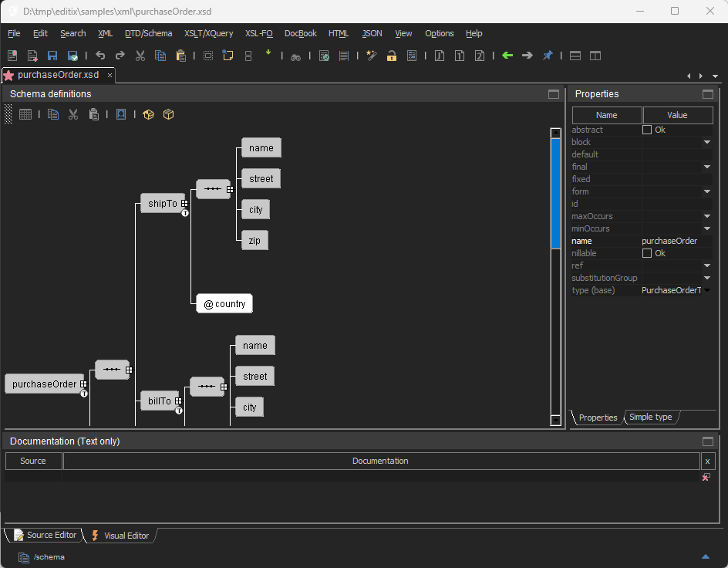Switch to the Simple type tab
The image size is (728, 568).
pyautogui.click(x=650, y=418)
